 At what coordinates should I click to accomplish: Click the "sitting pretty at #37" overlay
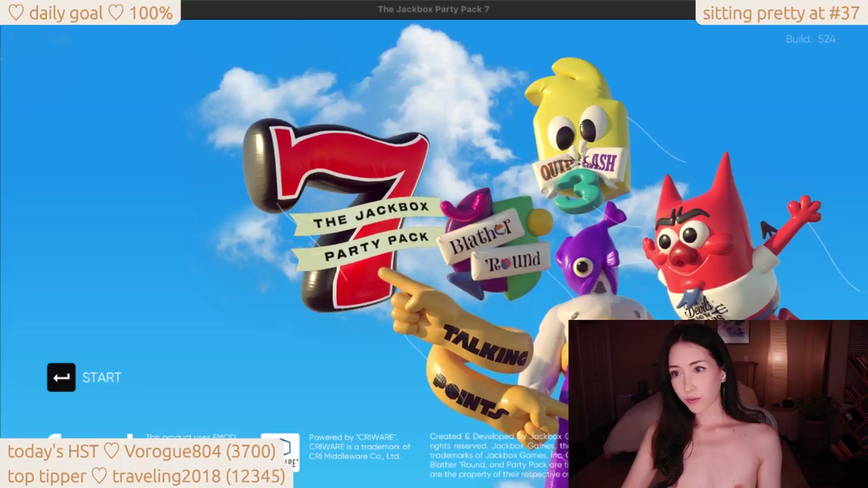pos(781,13)
